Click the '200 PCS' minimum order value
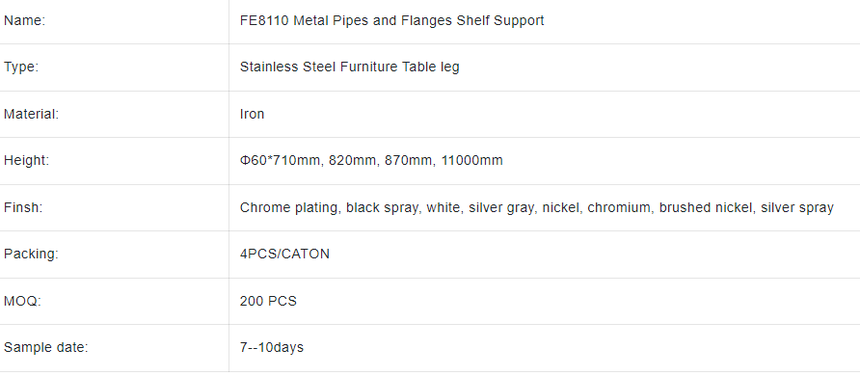The width and height of the screenshot is (860, 376). (x=268, y=301)
